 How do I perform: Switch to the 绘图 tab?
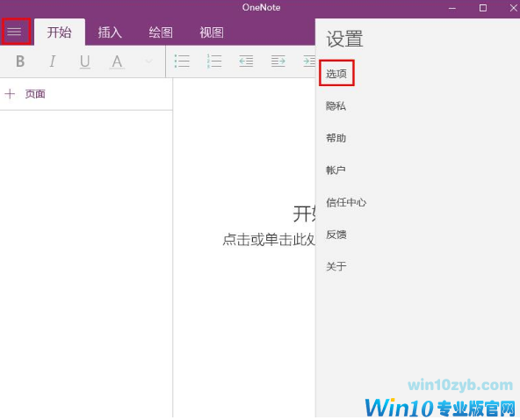(161, 33)
